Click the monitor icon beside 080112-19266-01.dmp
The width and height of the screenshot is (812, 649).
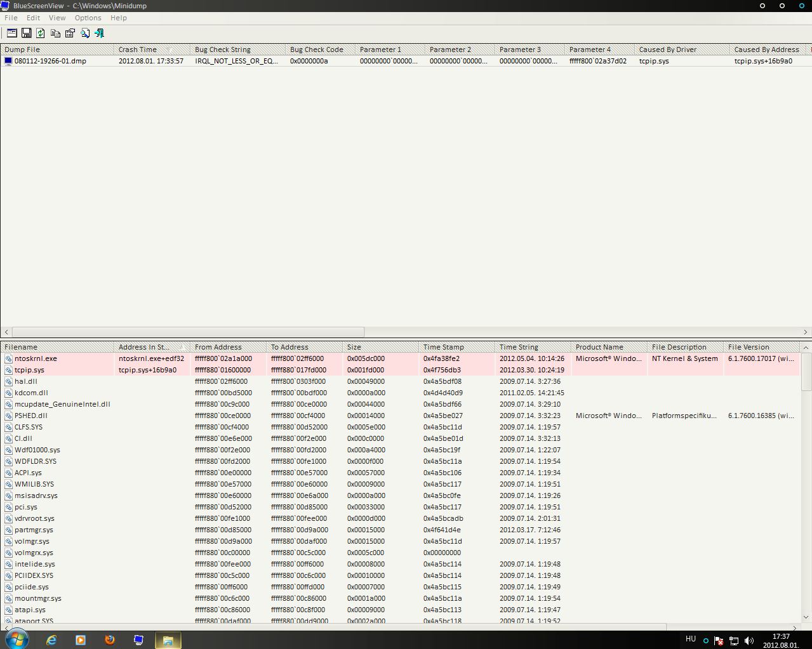pyautogui.click(x=8, y=61)
